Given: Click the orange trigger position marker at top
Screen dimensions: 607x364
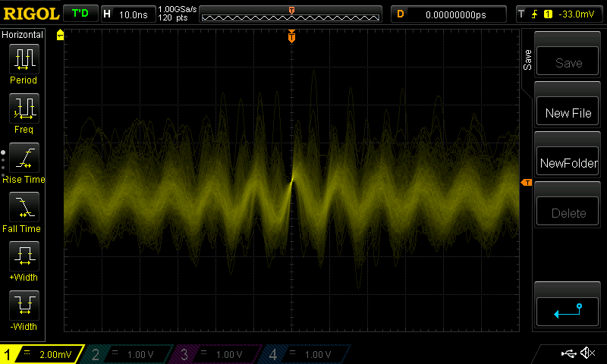Looking at the screenshot, I should pyautogui.click(x=291, y=36).
